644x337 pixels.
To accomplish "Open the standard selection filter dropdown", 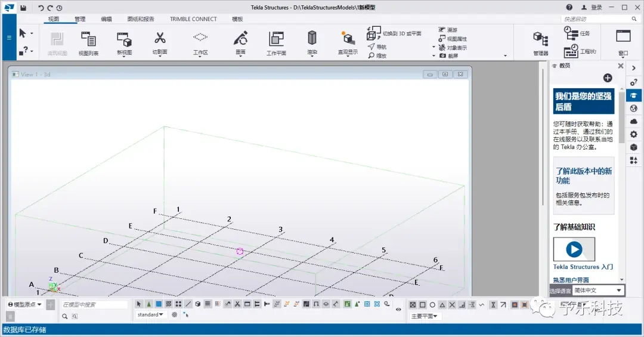I will click(x=150, y=315).
